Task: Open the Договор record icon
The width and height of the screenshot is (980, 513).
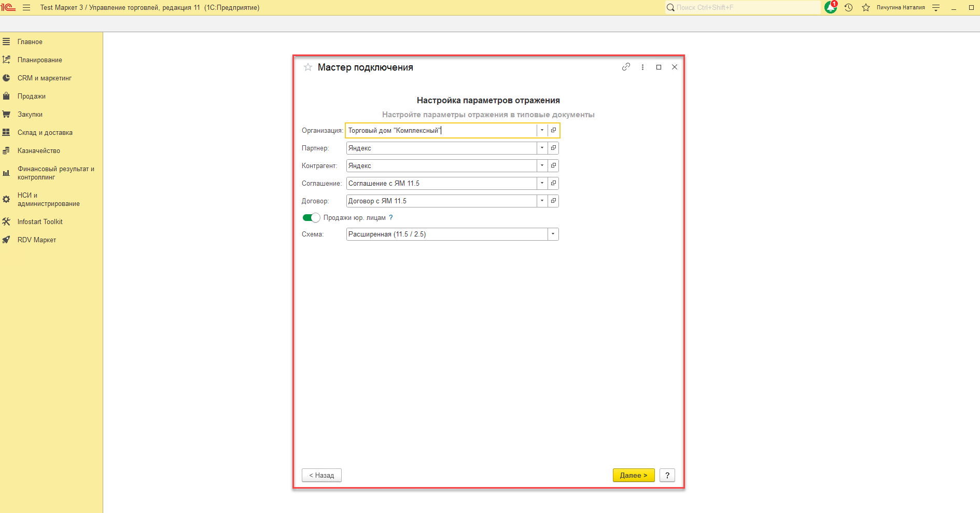Action: (x=553, y=201)
